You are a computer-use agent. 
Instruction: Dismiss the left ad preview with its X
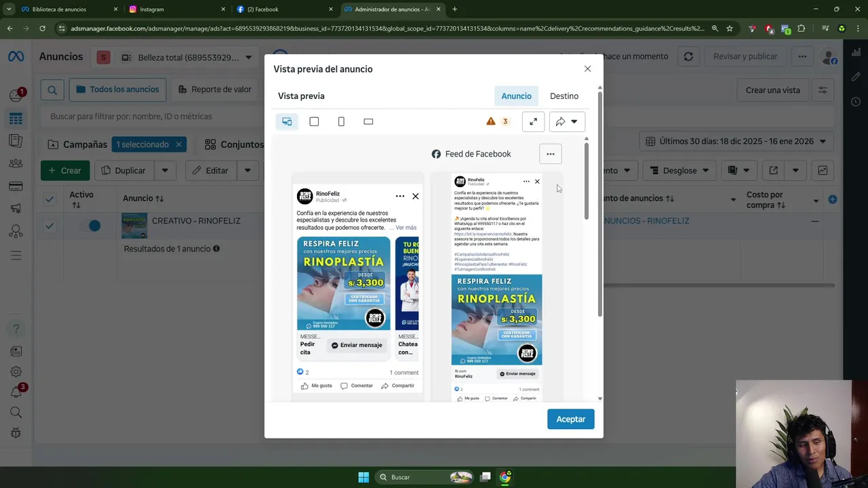coord(416,196)
